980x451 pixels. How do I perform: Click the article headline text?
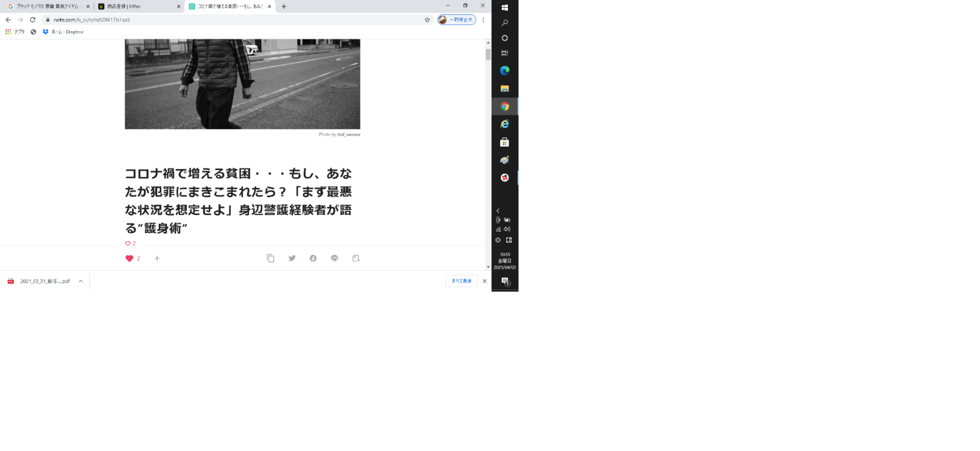click(x=238, y=201)
